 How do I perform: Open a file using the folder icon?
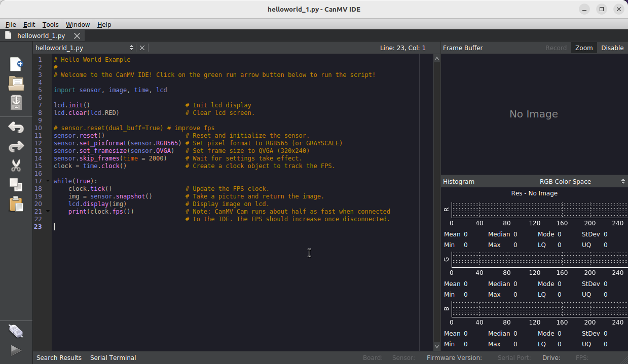(x=16, y=83)
